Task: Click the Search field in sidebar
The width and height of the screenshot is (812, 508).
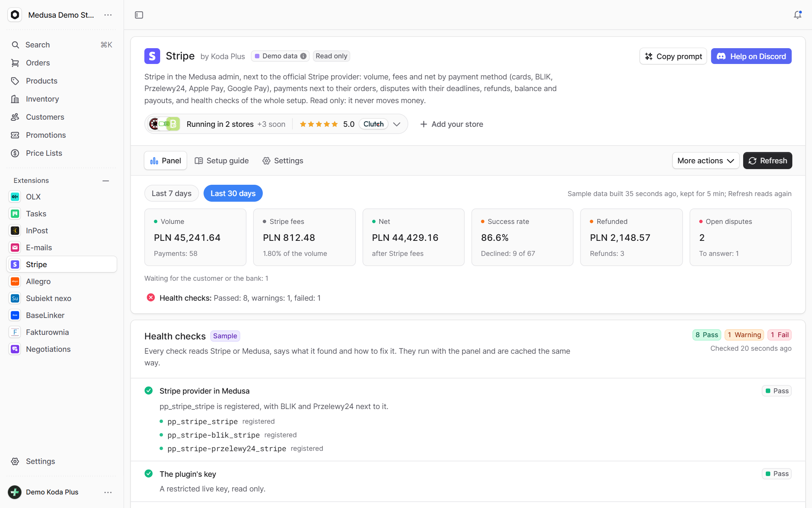Action: pos(62,45)
